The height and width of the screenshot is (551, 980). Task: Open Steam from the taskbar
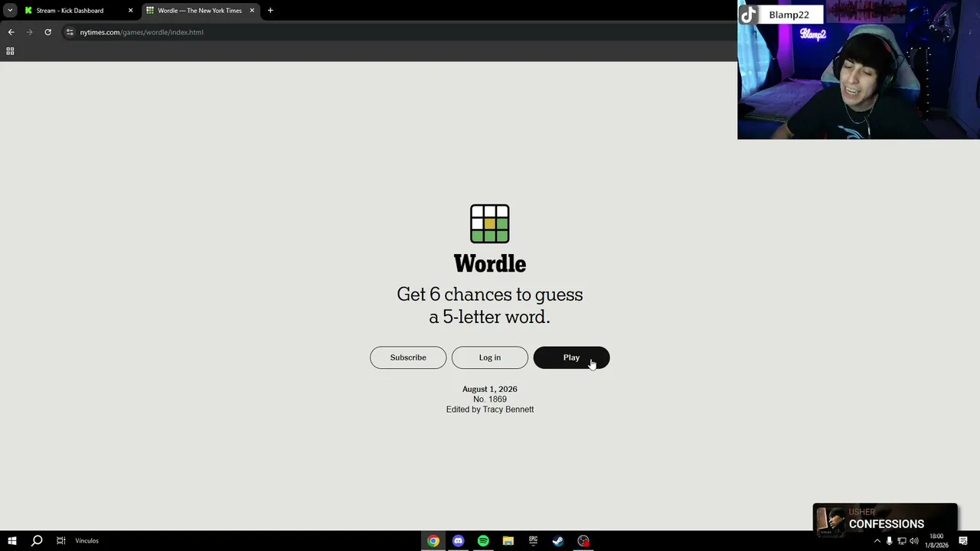tap(558, 541)
